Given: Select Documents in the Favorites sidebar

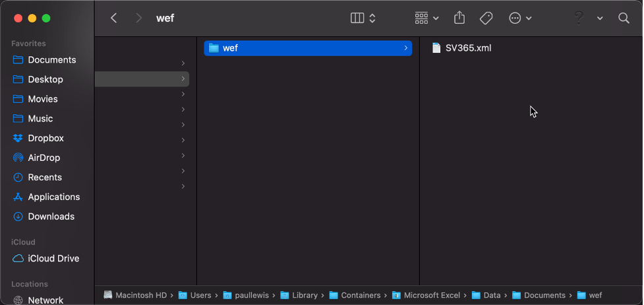Looking at the screenshot, I should (51, 59).
